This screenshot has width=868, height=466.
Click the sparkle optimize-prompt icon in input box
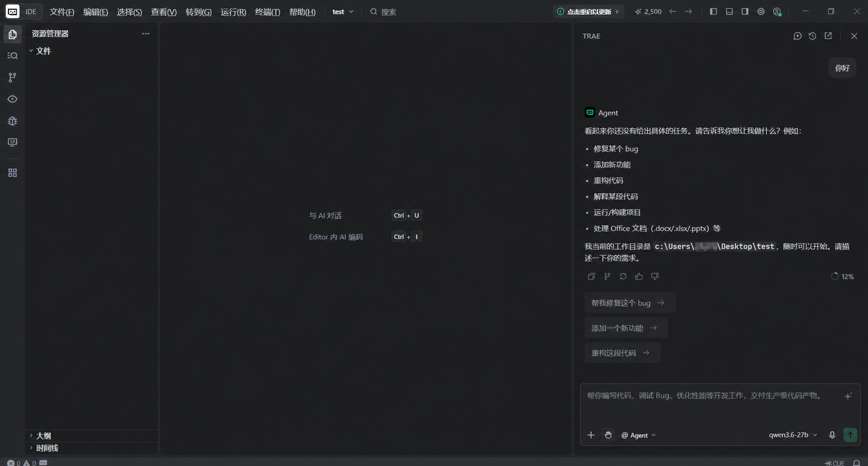point(848,396)
